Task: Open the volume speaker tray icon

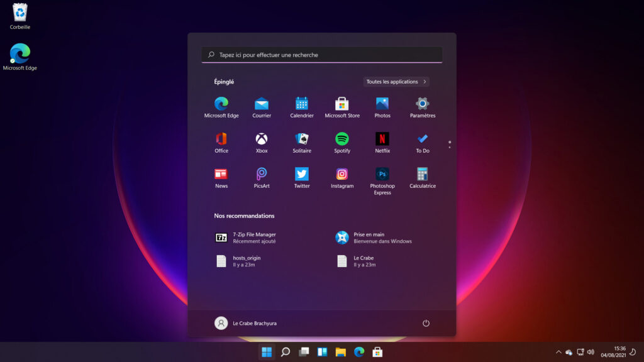Action: 591,352
